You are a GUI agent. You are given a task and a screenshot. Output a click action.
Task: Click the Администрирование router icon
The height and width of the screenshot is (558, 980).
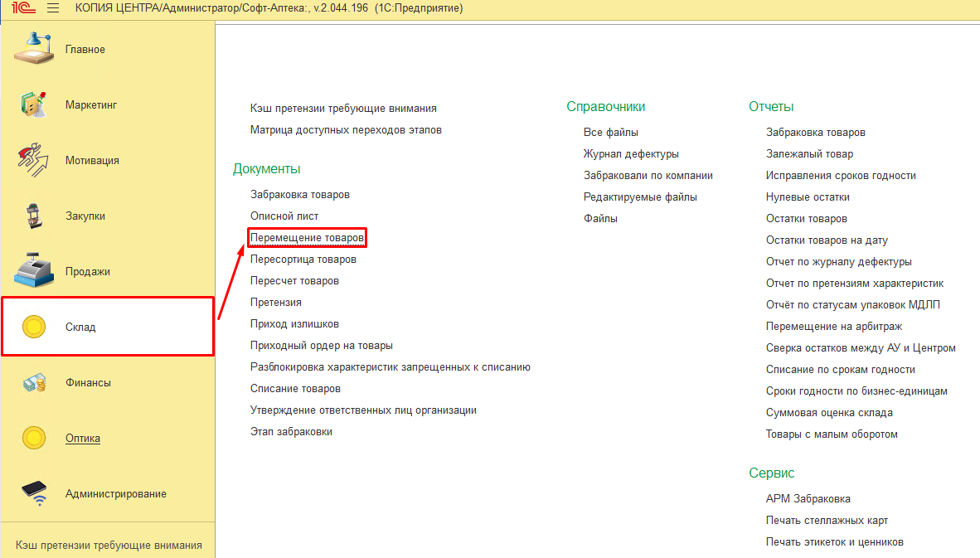click(33, 493)
